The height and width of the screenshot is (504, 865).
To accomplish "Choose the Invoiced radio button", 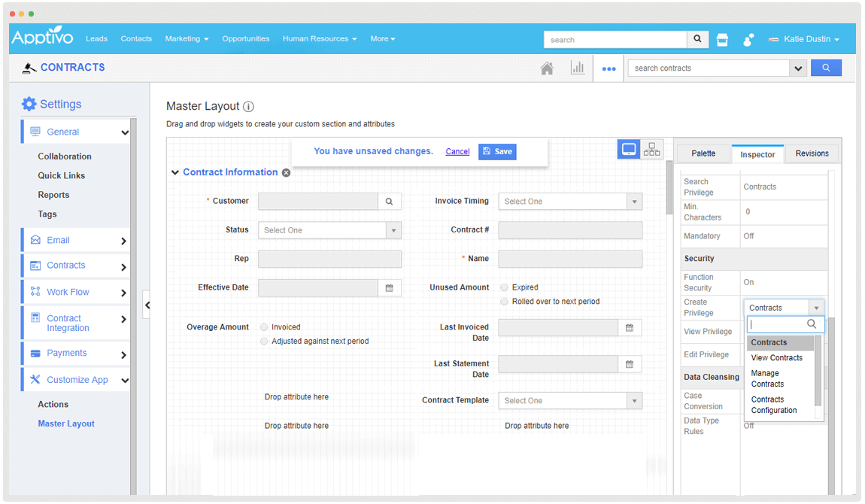I will 263,327.
